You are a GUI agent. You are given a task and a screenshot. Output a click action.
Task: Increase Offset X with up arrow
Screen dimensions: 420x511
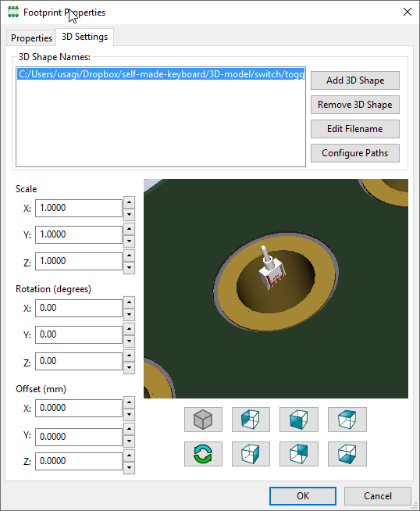point(130,402)
